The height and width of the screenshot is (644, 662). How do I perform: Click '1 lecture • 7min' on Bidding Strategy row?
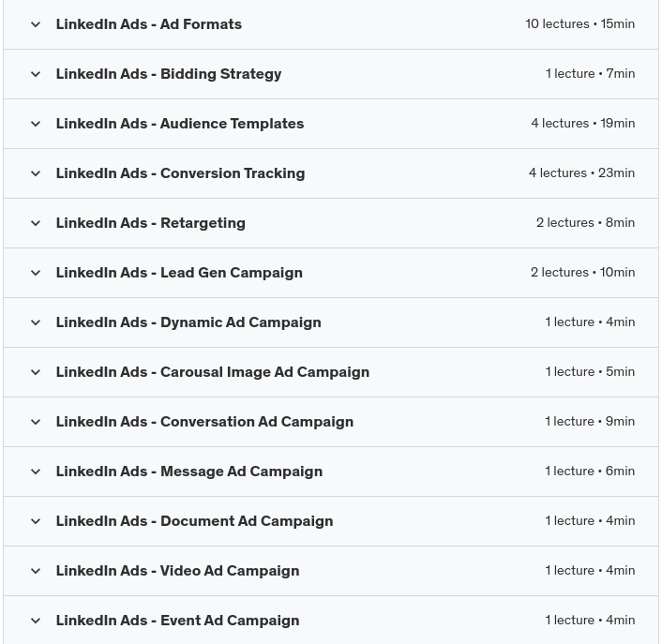point(590,74)
